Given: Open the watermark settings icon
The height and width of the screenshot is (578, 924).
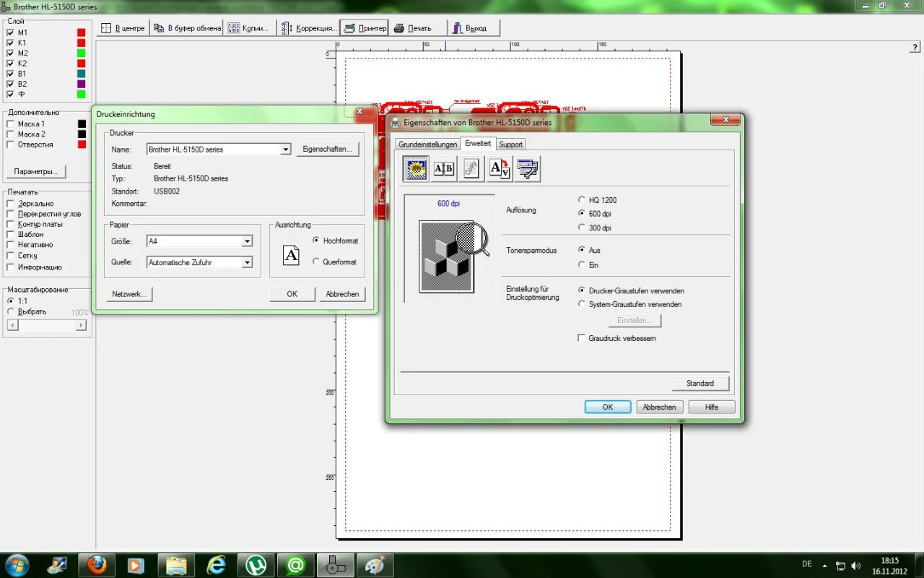Looking at the screenshot, I should 471,168.
